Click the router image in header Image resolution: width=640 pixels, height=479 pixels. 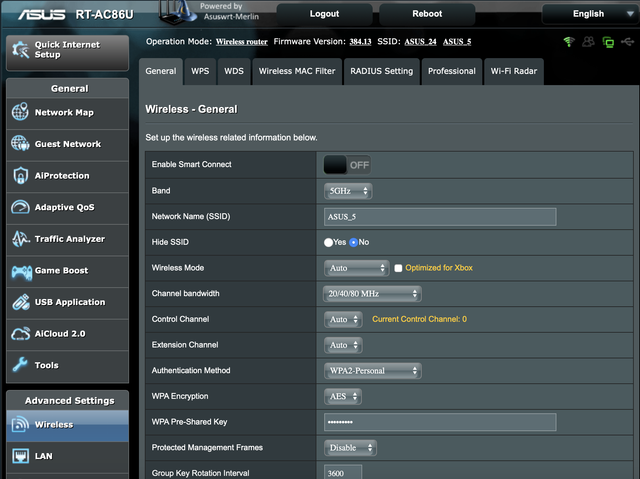(178, 12)
